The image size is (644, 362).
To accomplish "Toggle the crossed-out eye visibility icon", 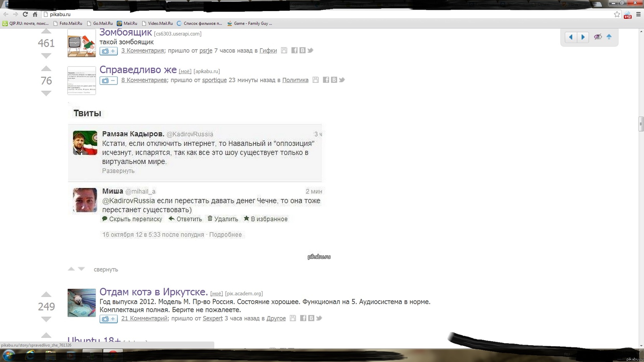I will pyautogui.click(x=598, y=37).
